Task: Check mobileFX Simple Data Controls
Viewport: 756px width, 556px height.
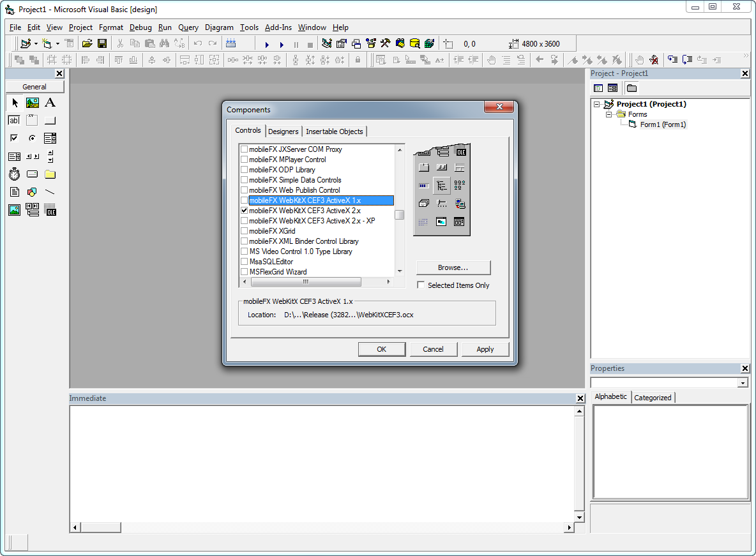Action: coord(244,180)
